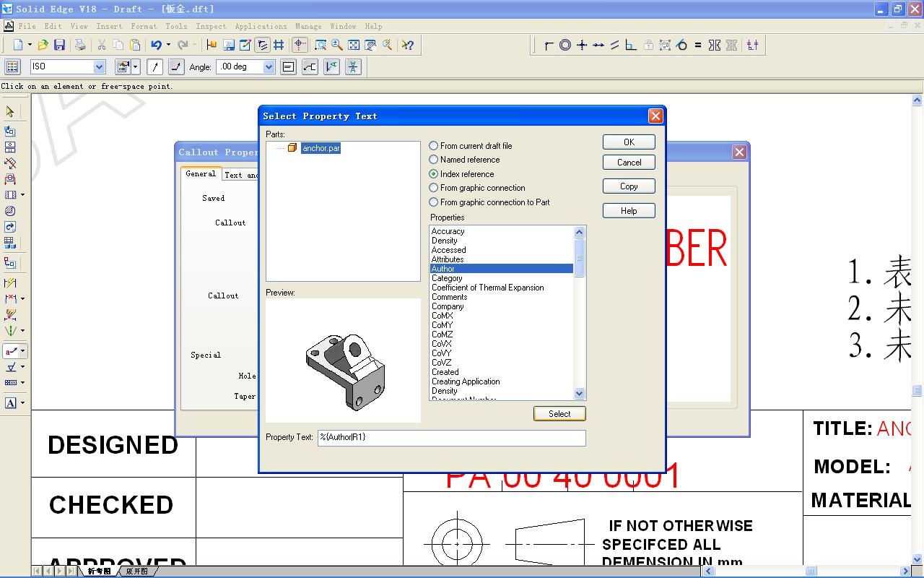
Task: Open the Undo history dropdown arrow
Action: pos(168,45)
